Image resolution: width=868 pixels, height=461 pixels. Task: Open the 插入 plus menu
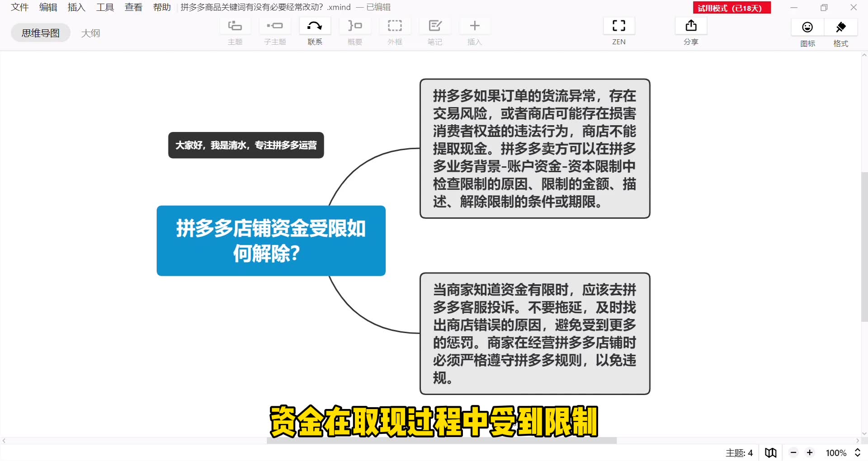(x=475, y=26)
